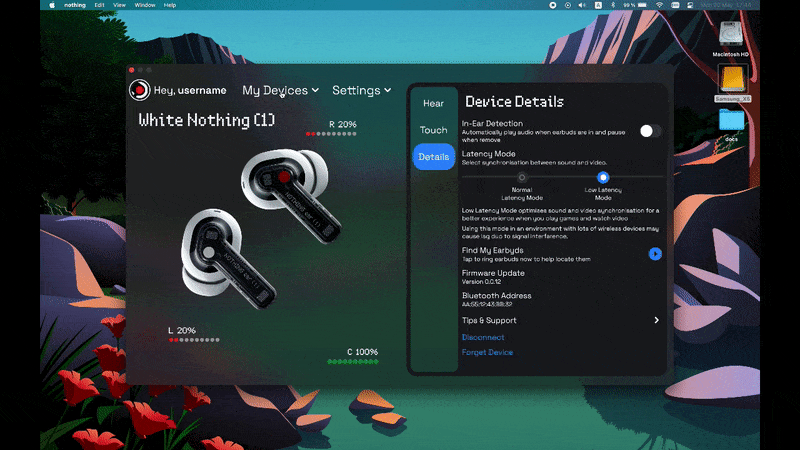Viewport: 800px width, 450px height.
Task: Click the Bluetooth icon in menu bar
Action: tap(613, 5)
